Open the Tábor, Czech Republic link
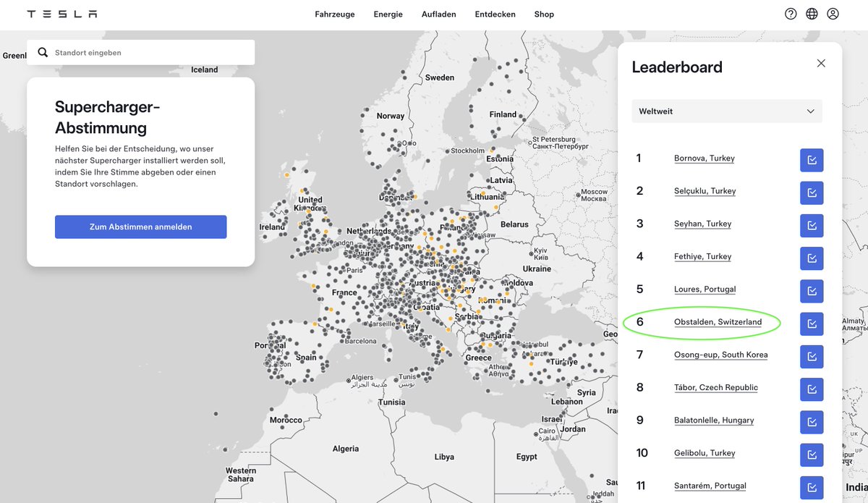 (x=716, y=387)
